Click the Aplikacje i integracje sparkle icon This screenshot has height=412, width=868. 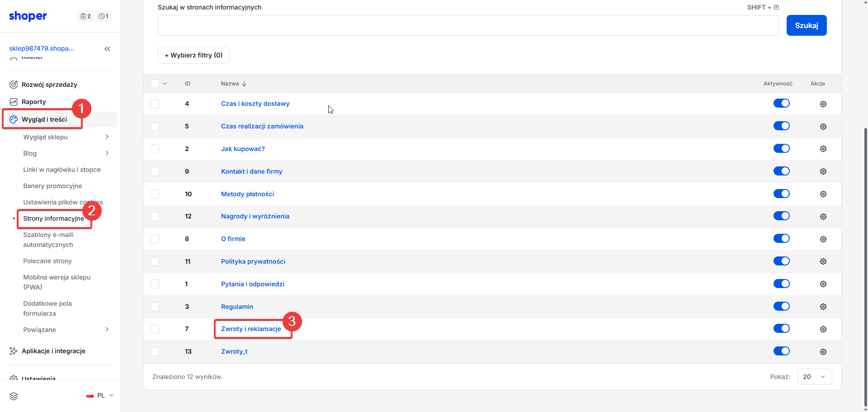pos(14,351)
